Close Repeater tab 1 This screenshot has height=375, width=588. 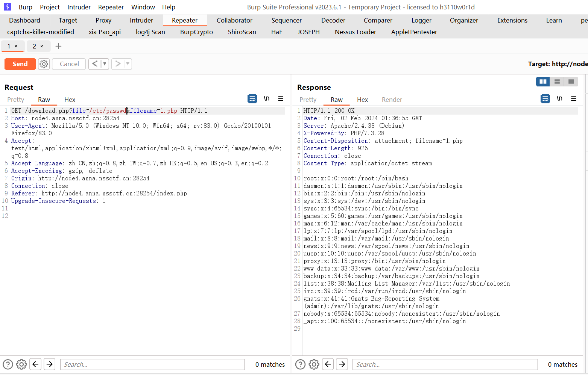16,46
